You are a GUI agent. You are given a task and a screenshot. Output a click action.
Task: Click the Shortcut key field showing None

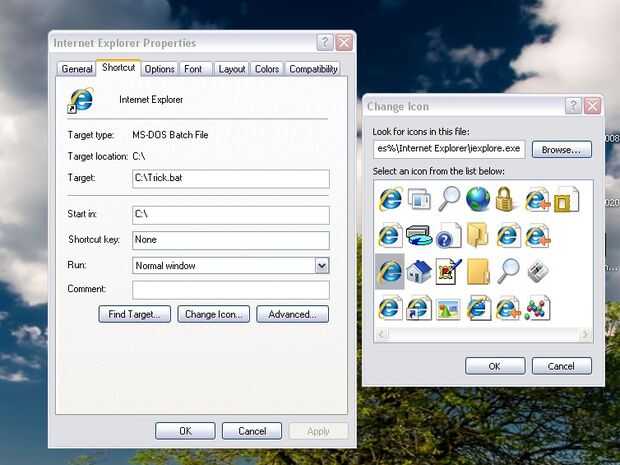pyautogui.click(x=231, y=240)
